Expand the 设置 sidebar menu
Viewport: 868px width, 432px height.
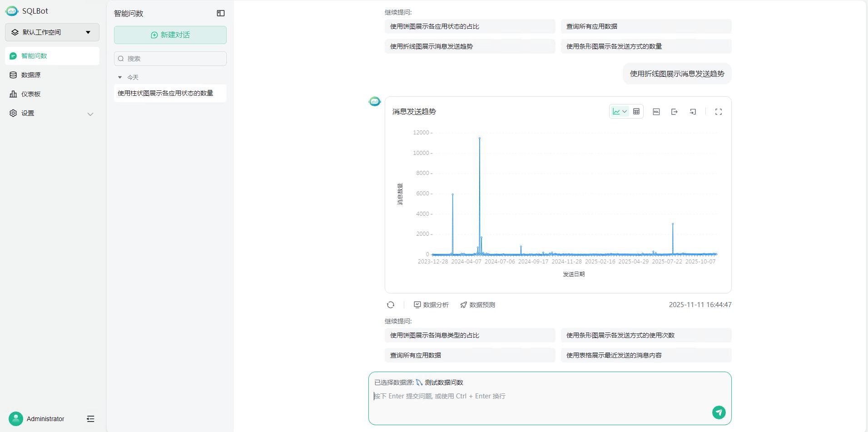52,113
